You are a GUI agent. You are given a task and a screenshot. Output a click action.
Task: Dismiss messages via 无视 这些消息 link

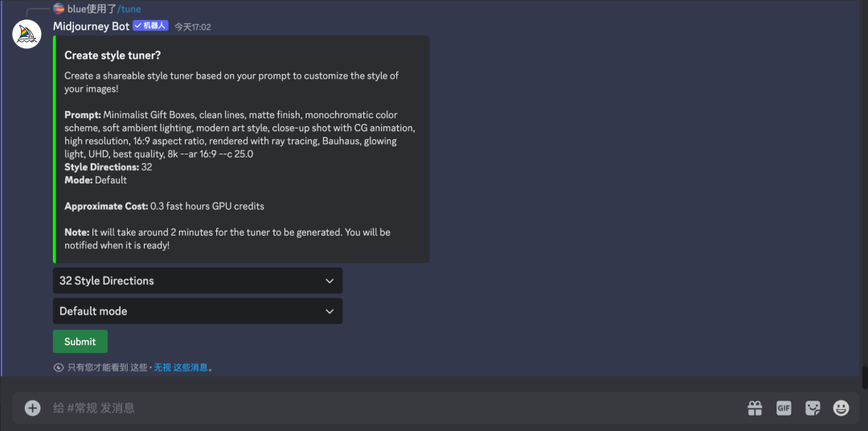pos(181,367)
